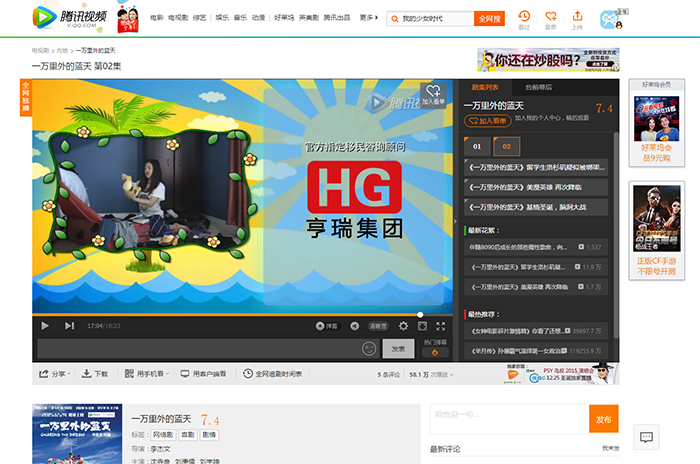Open the 好莱坞 navigation item
This screenshot has height=464, width=700.
(284, 17)
